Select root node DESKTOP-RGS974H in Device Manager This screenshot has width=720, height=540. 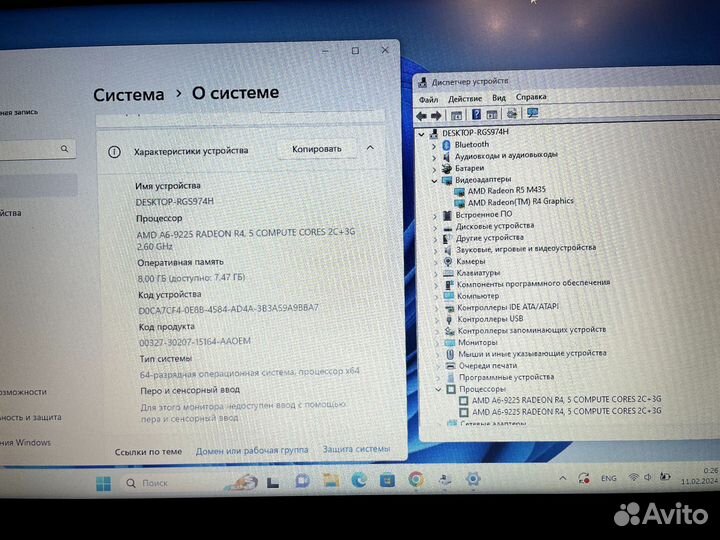pos(475,132)
